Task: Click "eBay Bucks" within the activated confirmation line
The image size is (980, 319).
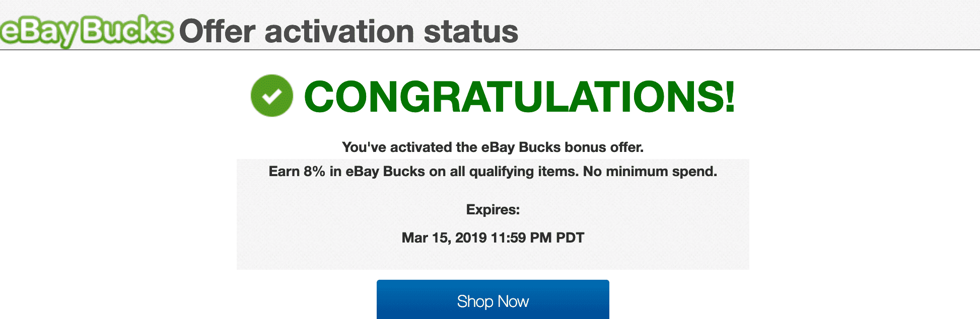Action: [x=521, y=147]
